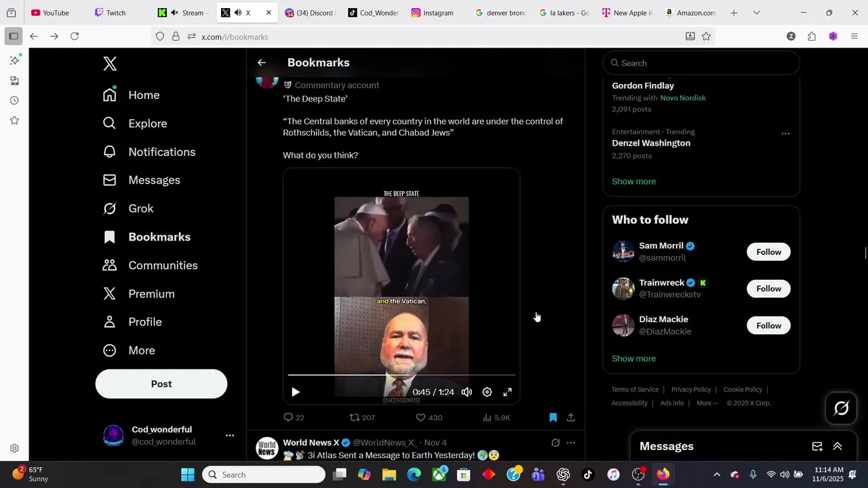The image size is (868, 488).
Task: Open World News X profile avatar
Action: (267, 449)
